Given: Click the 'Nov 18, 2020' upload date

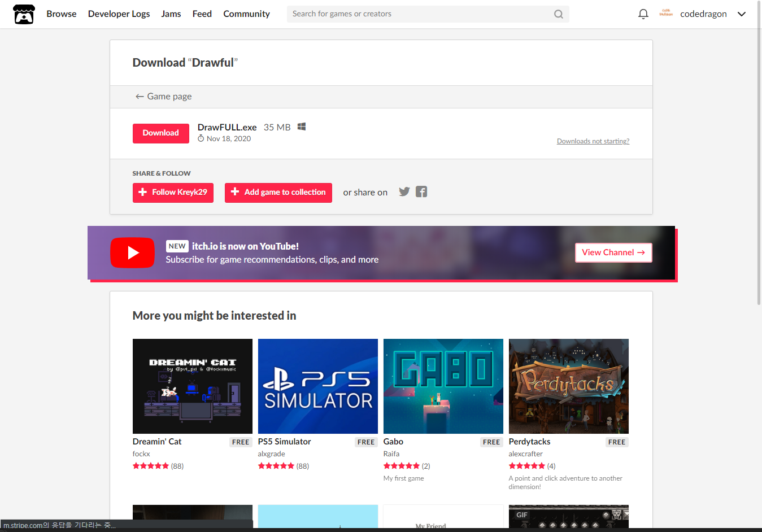Looking at the screenshot, I should coord(229,139).
